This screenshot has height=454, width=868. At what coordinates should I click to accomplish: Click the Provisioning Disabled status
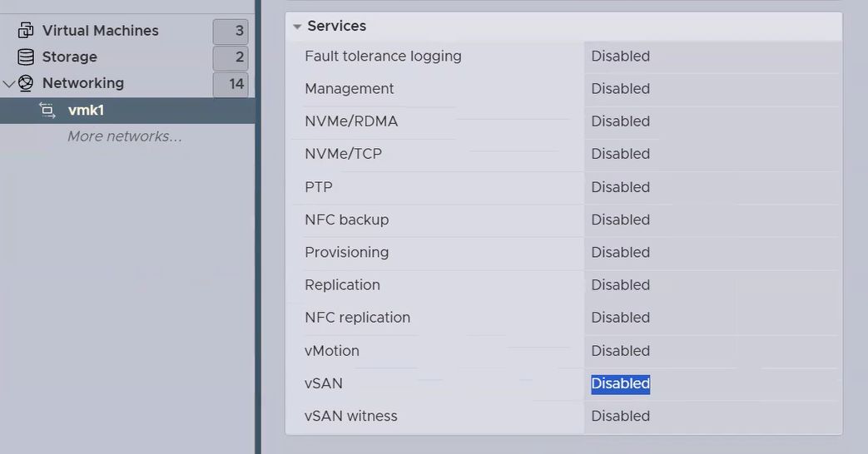tap(620, 253)
